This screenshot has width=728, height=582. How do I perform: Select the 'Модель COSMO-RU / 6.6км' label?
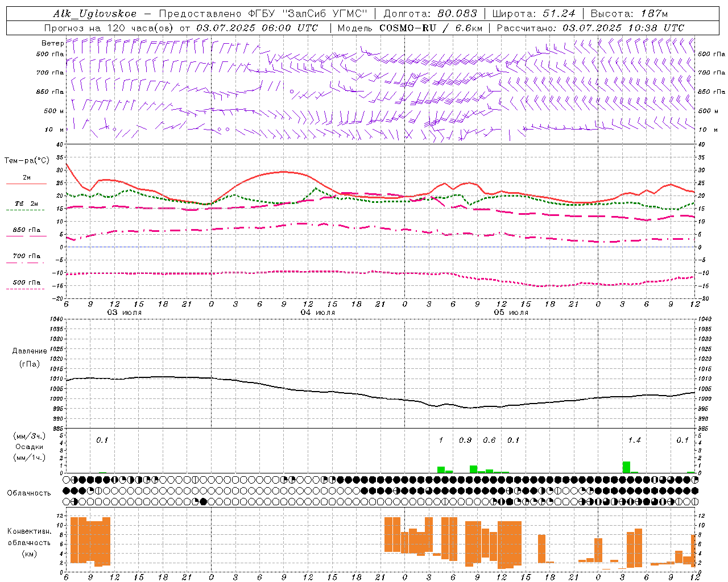click(409, 28)
